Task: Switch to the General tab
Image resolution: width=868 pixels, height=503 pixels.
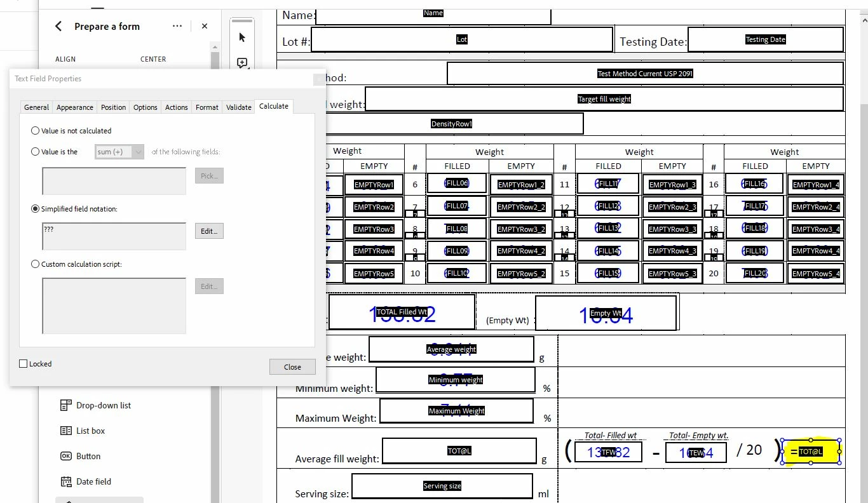Action: pos(36,107)
